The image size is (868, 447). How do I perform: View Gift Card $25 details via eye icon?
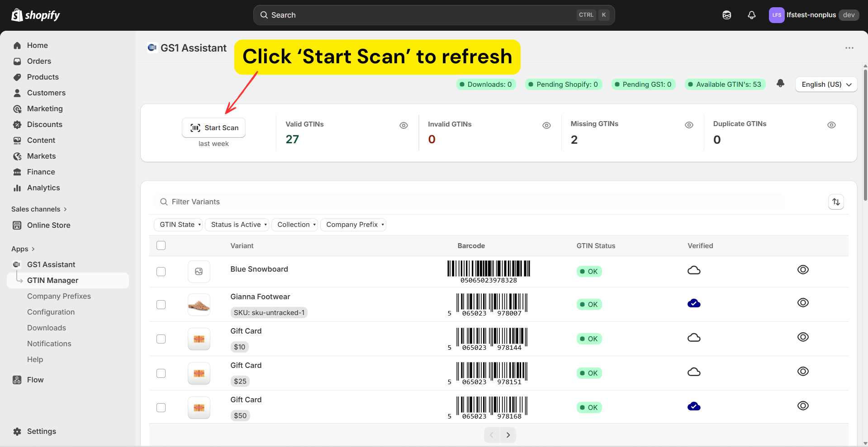[x=803, y=372]
